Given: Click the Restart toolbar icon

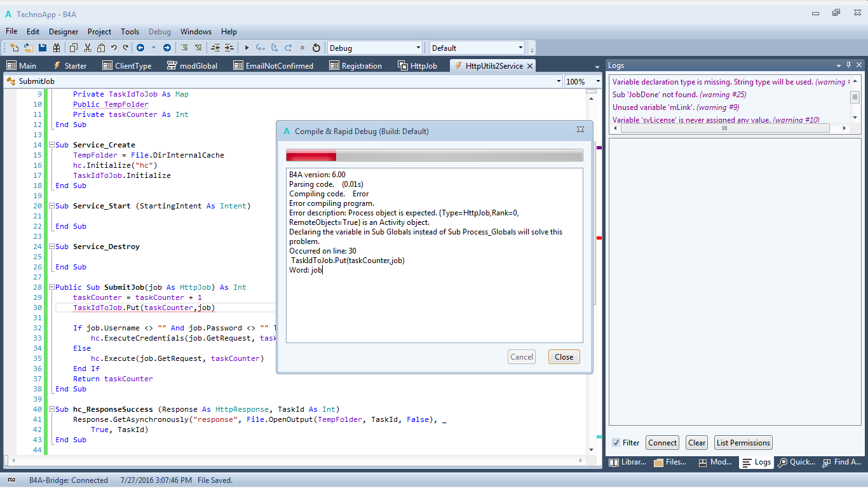Looking at the screenshot, I should (316, 48).
